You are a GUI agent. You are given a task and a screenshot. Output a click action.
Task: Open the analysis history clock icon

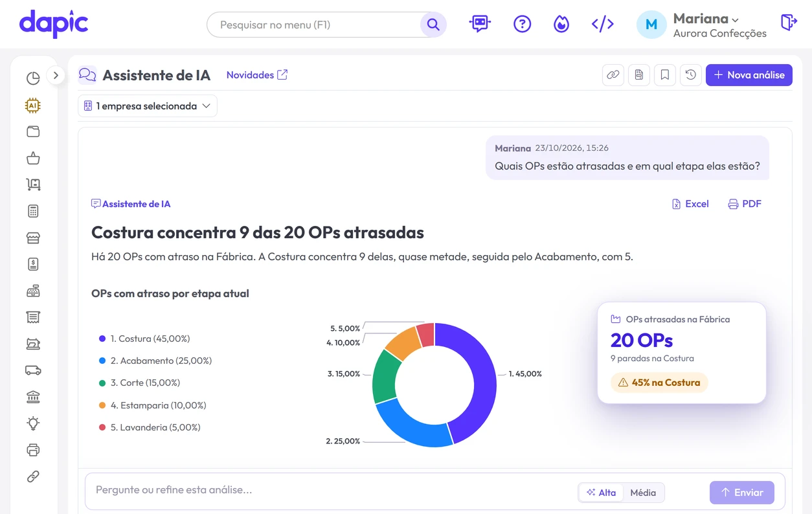tap(691, 75)
